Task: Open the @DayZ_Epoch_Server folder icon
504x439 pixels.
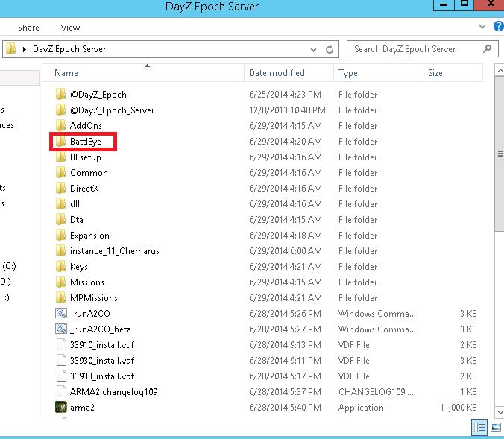Action: click(x=60, y=110)
